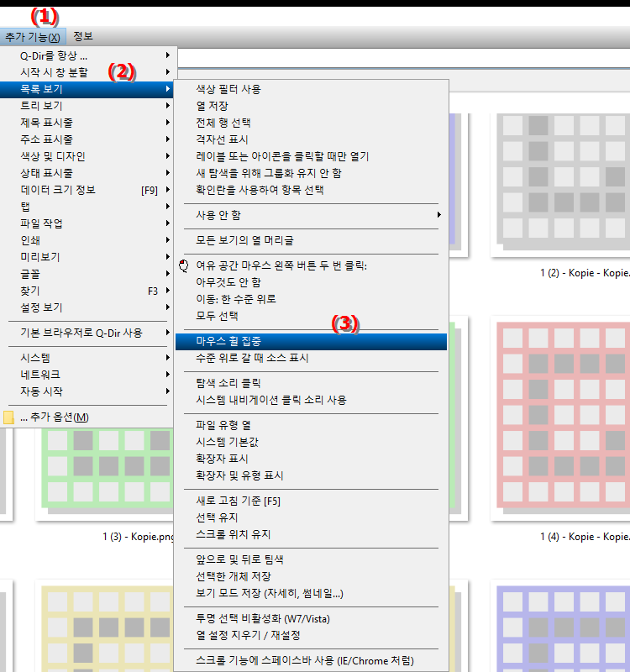630x672 pixels.
Task: Choose 아무것도 안 함 double-click action
Action: coord(311,282)
